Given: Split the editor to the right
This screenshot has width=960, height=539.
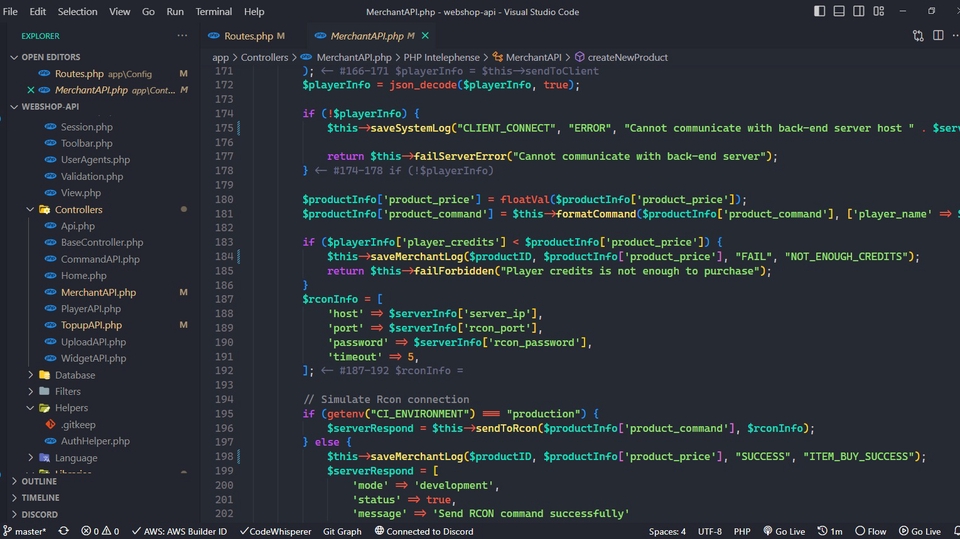Looking at the screenshot, I should 938,36.
